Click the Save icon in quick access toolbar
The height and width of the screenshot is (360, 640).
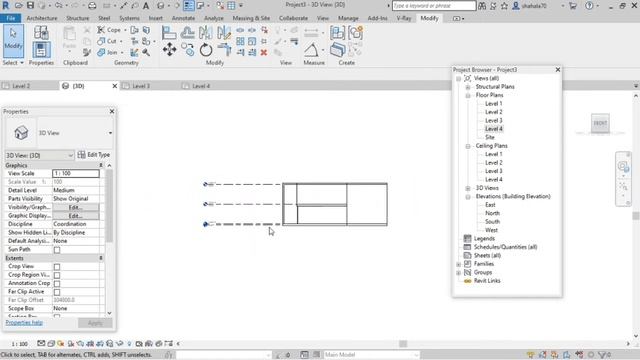pos(30,6)
